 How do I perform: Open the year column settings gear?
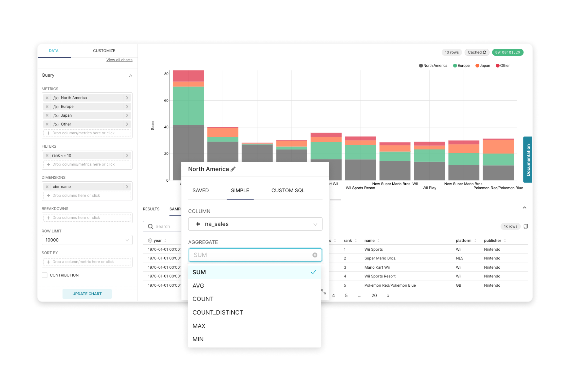[150, 241]
